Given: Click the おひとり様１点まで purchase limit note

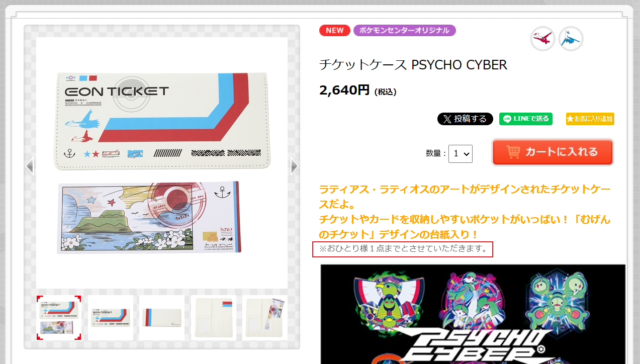Looking at the screenshot, I should [x=403, y=249].
